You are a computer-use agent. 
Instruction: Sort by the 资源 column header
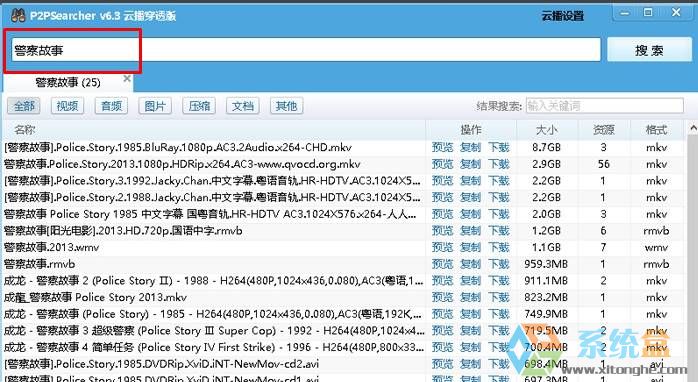604,130
